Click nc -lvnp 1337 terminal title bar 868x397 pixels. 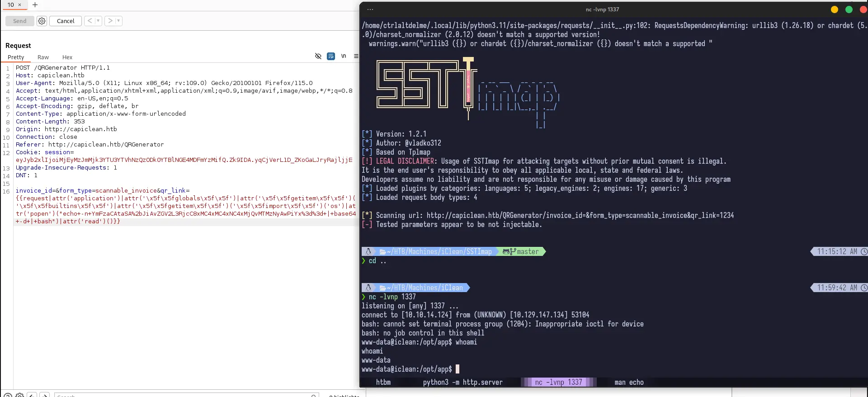click(x=602, y=9)
